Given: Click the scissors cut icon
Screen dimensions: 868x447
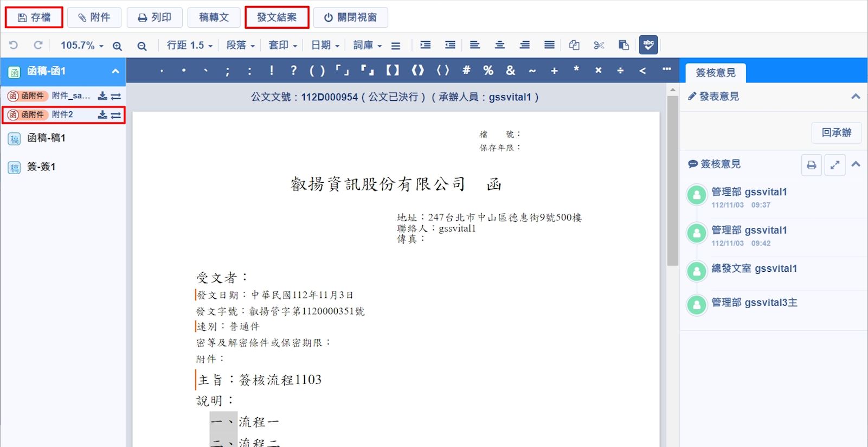Looking at the screenshot, I should pyautogui.click(x=599, y=46).
